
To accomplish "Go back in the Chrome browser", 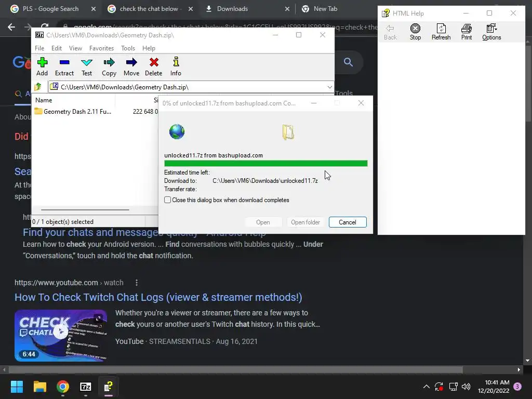I will coord(11,27).
